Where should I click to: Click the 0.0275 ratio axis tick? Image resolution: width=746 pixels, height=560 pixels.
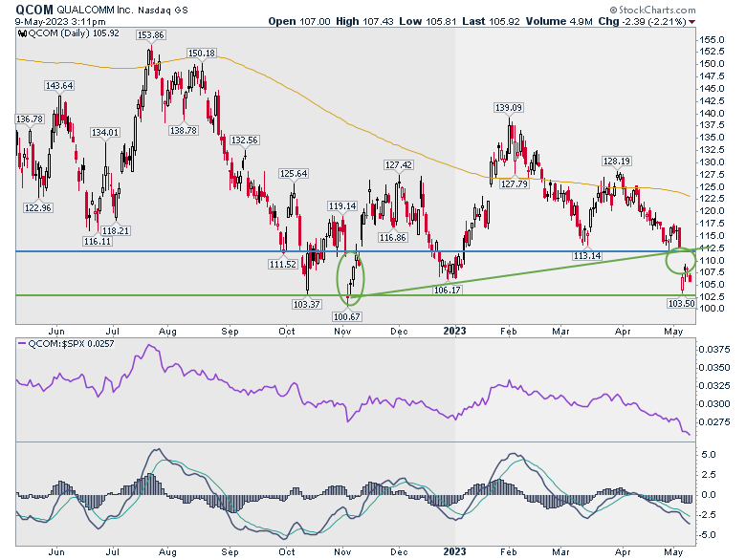point(714,422)
